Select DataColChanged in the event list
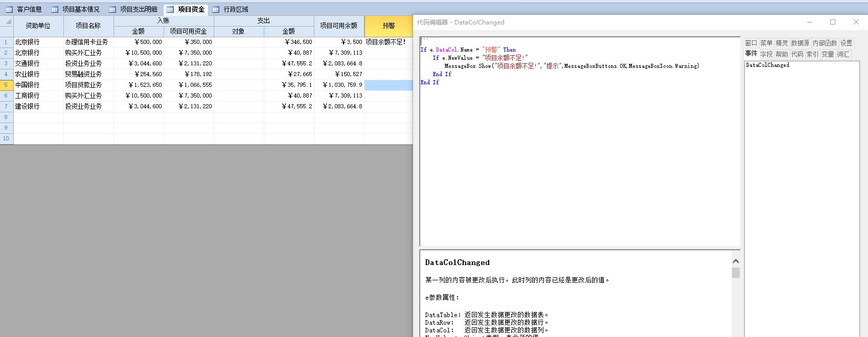 [x=767, y=65]
